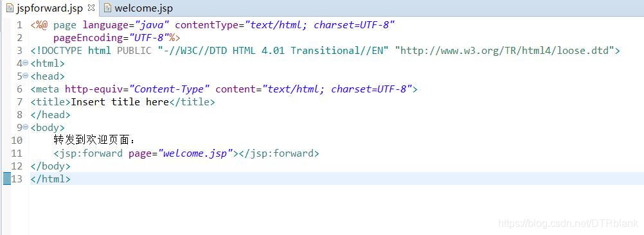Image resolution: width=644 pixels, height=235 pixels.
Task: Click the page directive text on line 1
Action: [212, 25]
